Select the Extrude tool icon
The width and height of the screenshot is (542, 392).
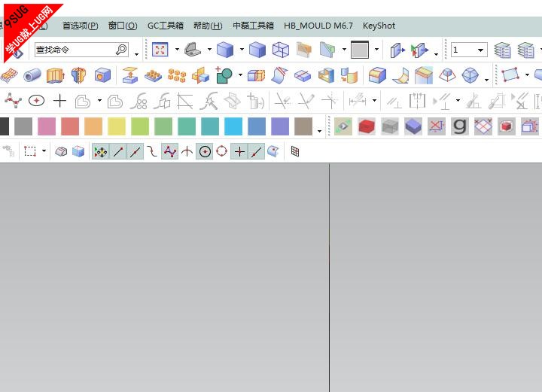click(55, 75)
